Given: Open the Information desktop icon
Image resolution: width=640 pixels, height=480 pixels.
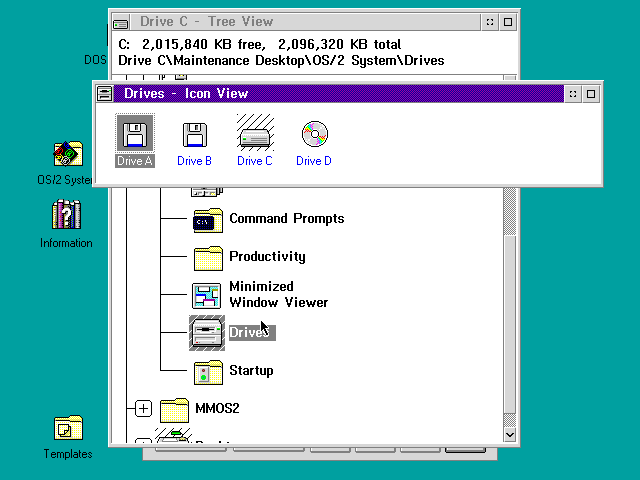Looking at the screenshot, I should (67, 214).
